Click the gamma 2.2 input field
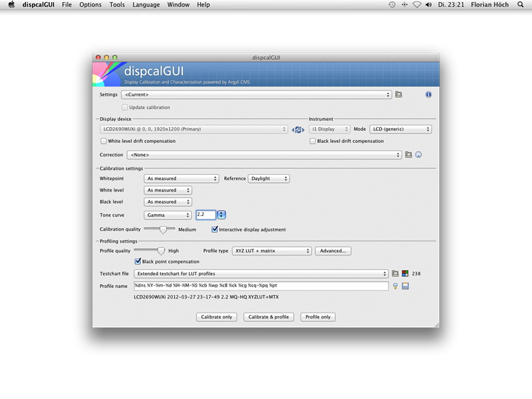 [x=205, y=215]
